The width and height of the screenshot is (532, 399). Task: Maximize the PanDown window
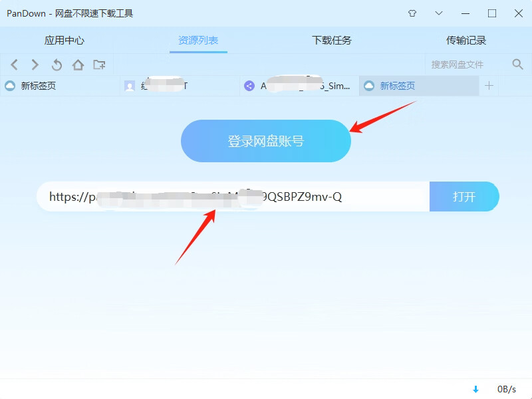[x=492, y=13]
